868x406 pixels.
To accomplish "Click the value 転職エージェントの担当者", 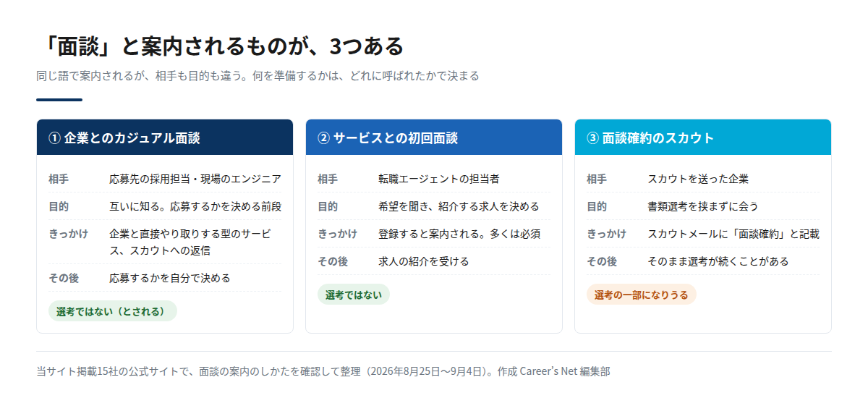I will pyautogui.click(x=439, y=179).
